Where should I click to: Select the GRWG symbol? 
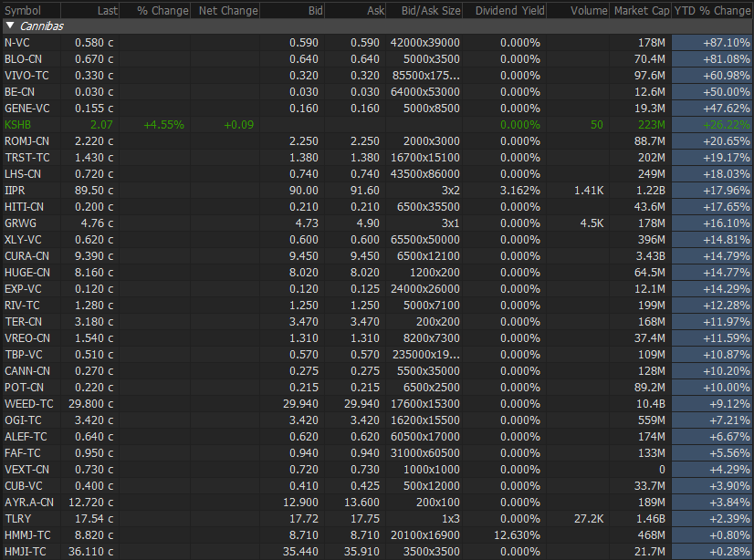pos(20,223)
